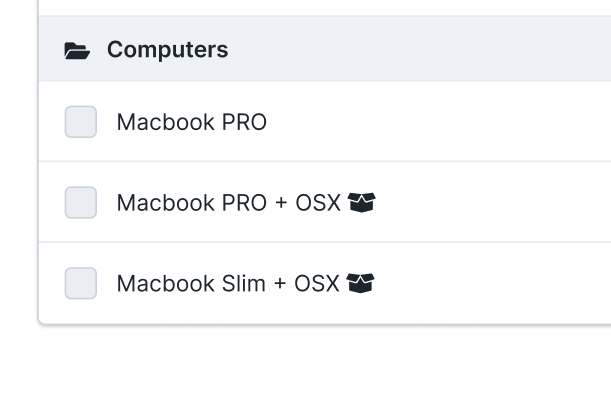Viewport: 611px width, 394px height.
Task: Click empty space in the Computers header row
Action: [x=429, y=49]
